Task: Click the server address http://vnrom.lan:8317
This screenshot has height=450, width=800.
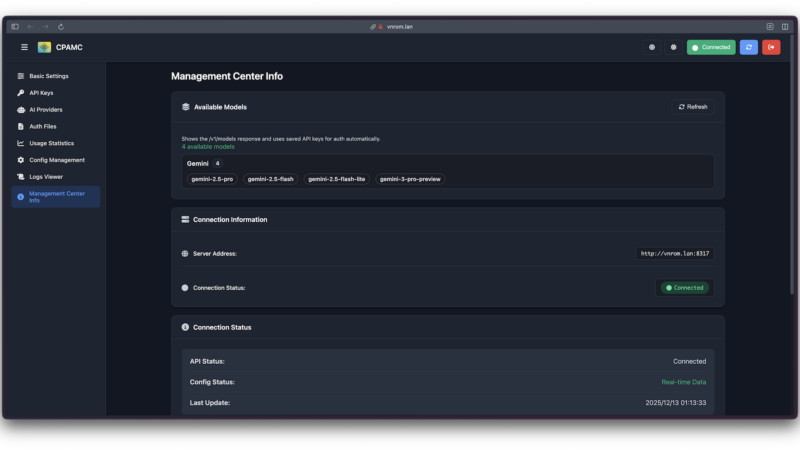Action: [x=675, y=254]
